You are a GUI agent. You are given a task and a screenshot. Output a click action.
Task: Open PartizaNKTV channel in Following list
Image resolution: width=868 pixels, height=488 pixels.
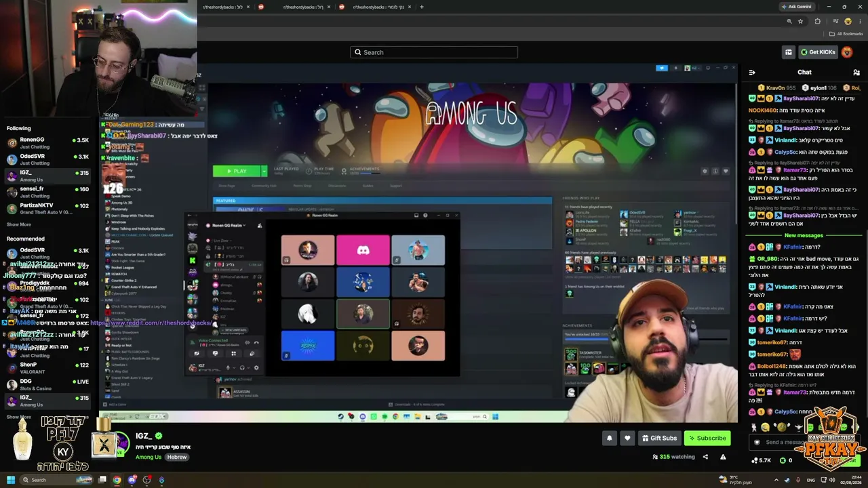click(47, 208)
